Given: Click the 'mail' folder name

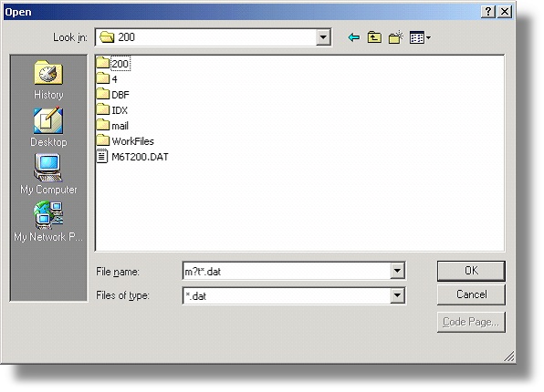Looking at the screenshot, I should (x=120, y=126).
